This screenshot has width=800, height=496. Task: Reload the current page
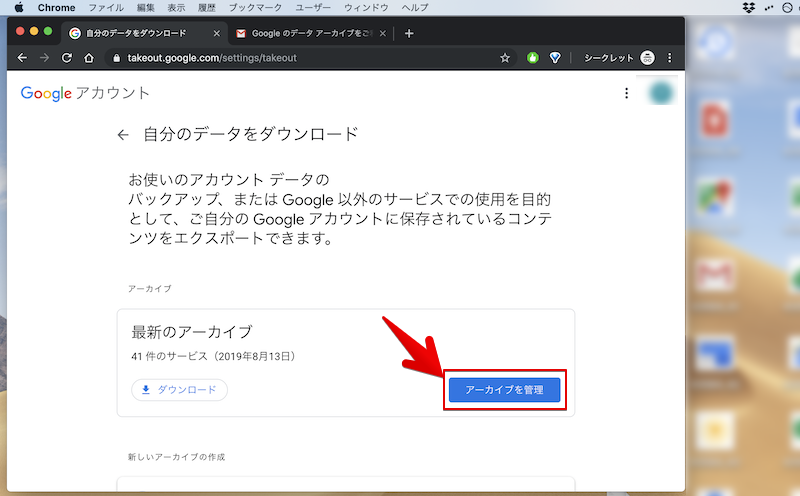click(x=67, y=58)
